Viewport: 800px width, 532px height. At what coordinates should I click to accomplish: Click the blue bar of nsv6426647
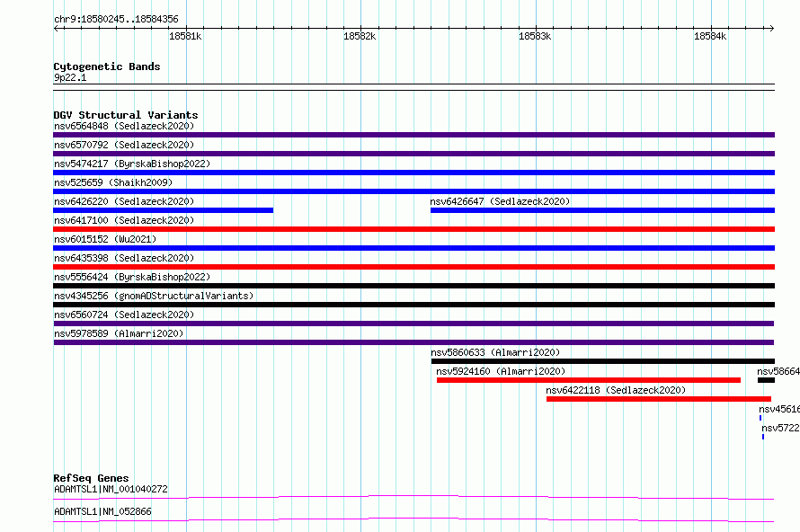tap(602, 210)
